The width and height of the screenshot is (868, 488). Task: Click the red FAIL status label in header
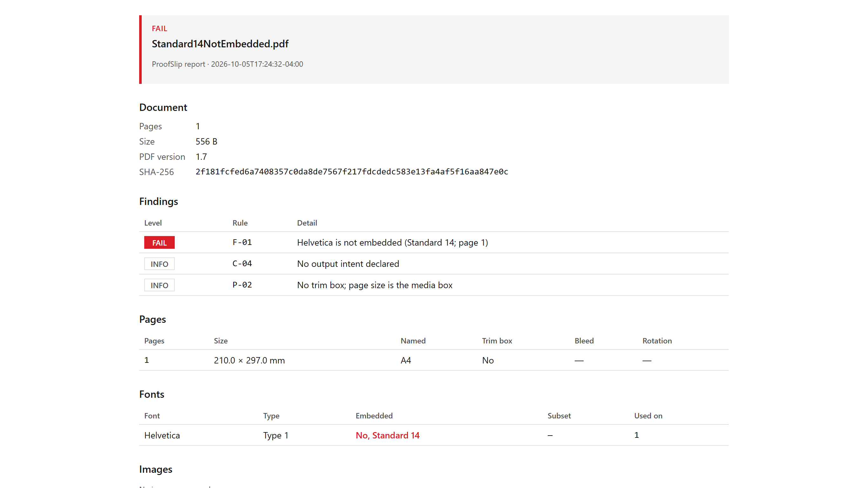point(159,29)
